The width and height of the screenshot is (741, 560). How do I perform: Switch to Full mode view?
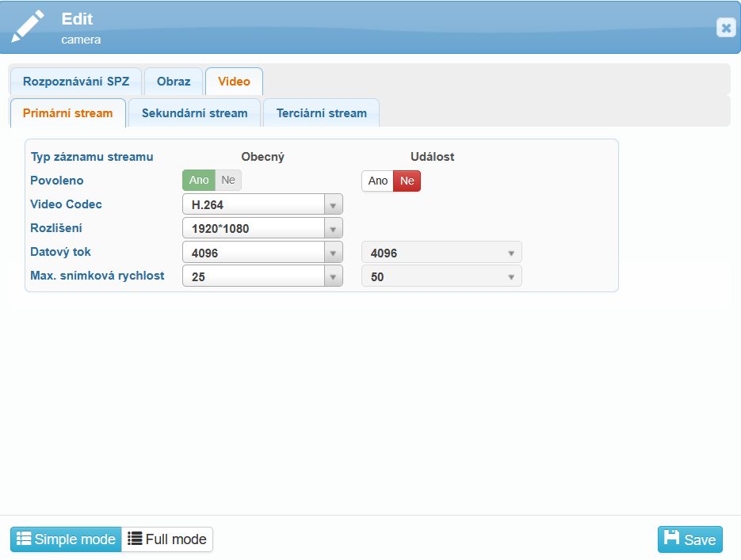click(x=167, y=539)
